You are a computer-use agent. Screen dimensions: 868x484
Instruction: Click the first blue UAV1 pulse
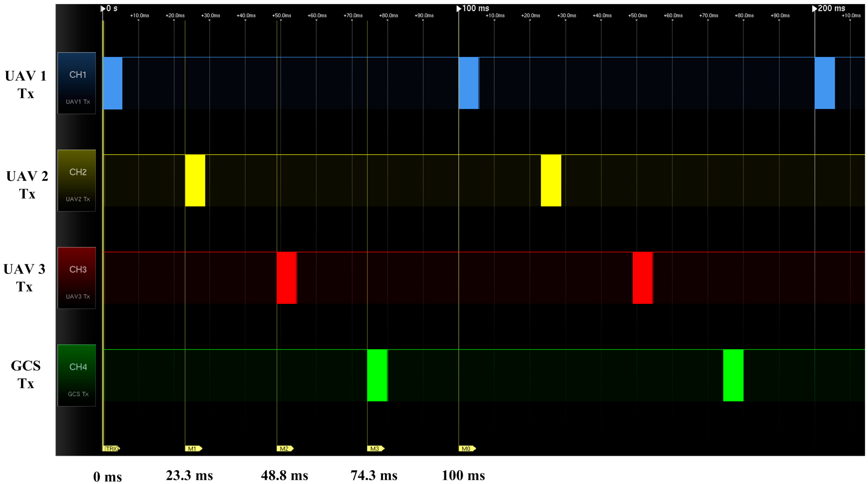[x=113, y=83]
